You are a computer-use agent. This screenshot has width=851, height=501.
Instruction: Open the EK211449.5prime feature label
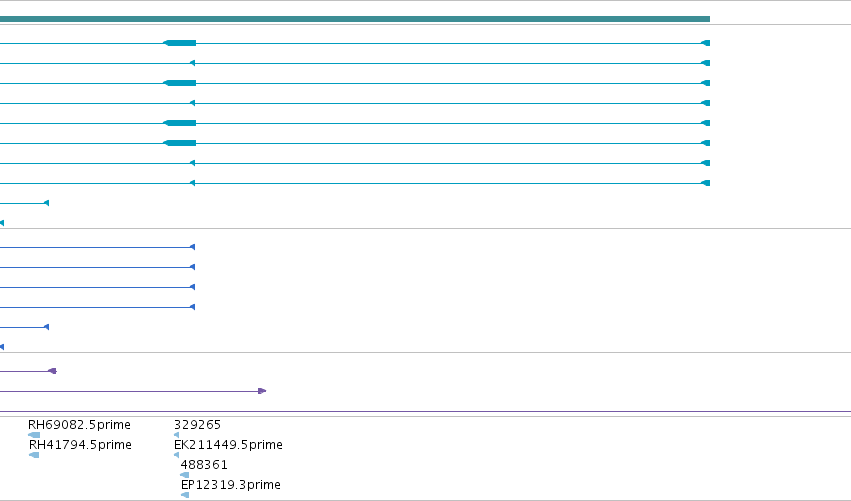point(228,445)
